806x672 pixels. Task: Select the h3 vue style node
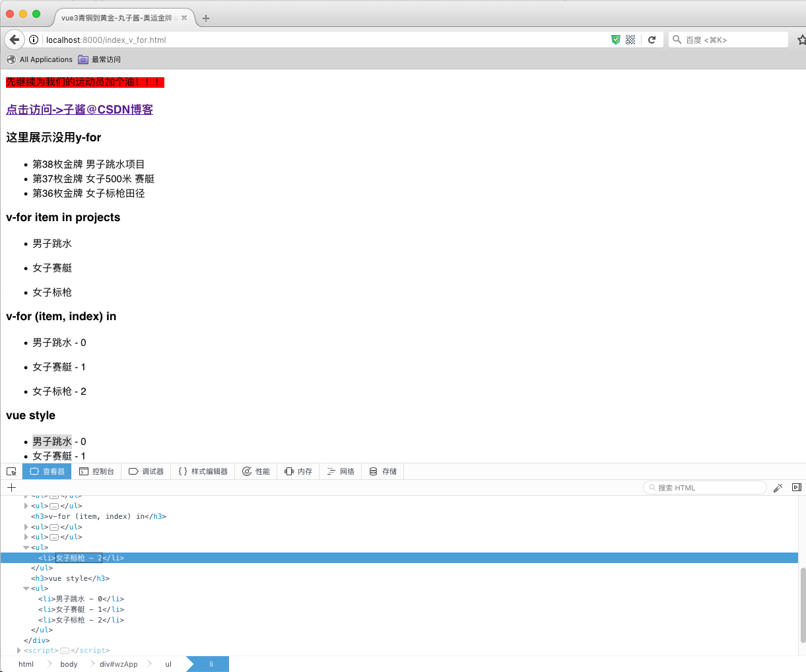click(x=70, y=578)
